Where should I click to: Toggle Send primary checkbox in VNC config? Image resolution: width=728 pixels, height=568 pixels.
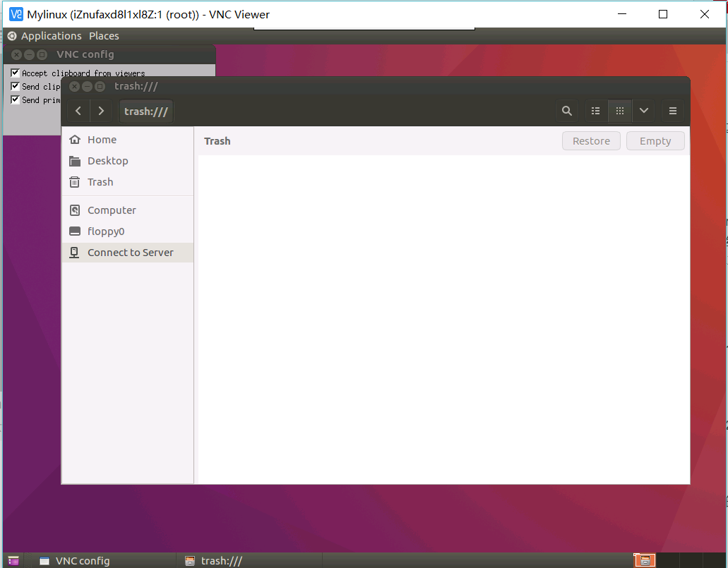(x=15, y=99)
